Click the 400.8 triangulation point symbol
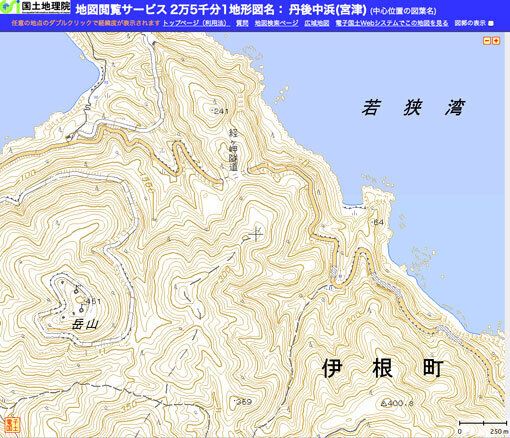This screenshot has width=510, height=438. (x=383, y=403)
